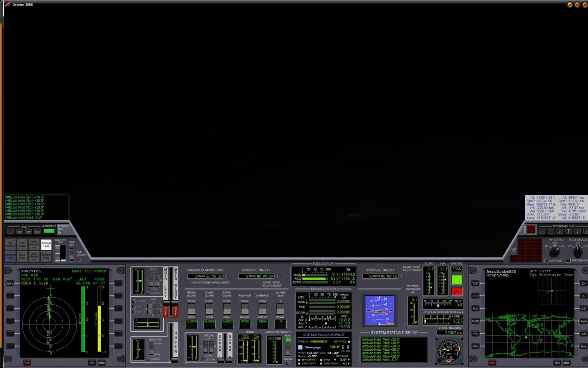The width and height of the screenshot is (588, 368).
Task: Click PG button on the right MFD
Action: [475, 309]
